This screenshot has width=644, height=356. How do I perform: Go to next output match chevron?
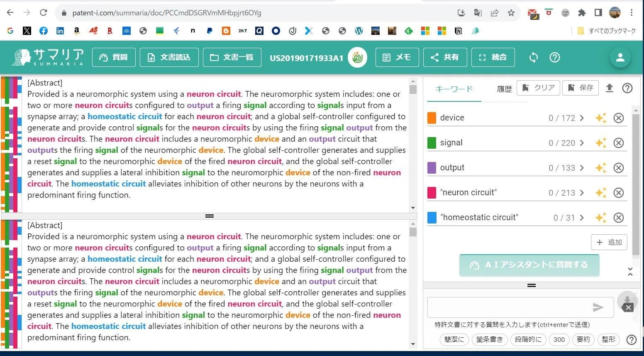pyautogui.click(x=582, y=168)
